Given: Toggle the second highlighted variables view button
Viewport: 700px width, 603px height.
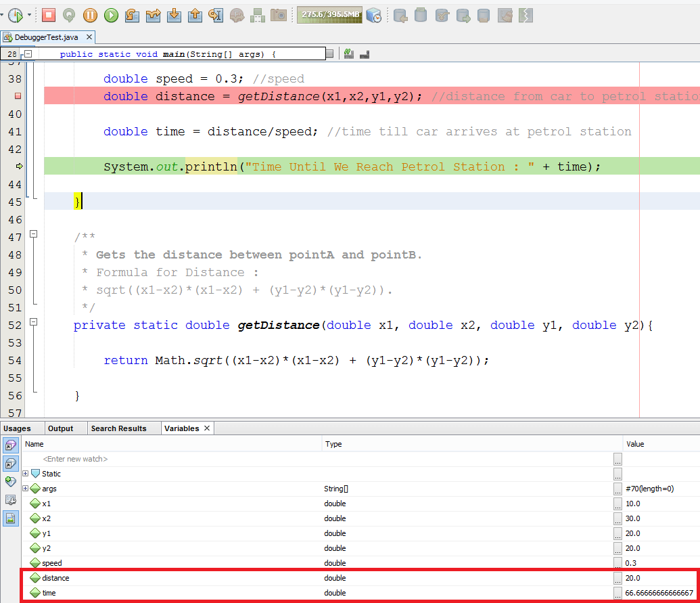Looking at the screenshot, I should [x=11, y=464].
